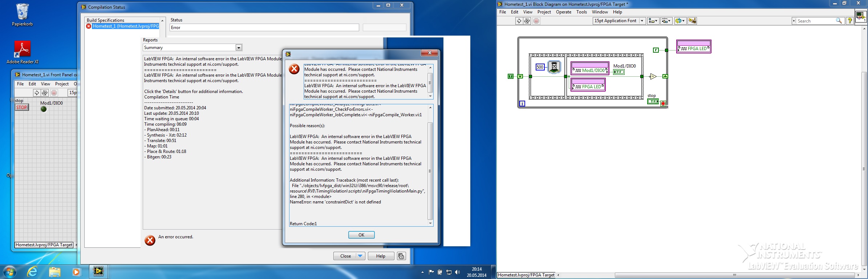868x279 pixels.
Task: Open the Front Panel Edit menu
Action: pos(32,84)
